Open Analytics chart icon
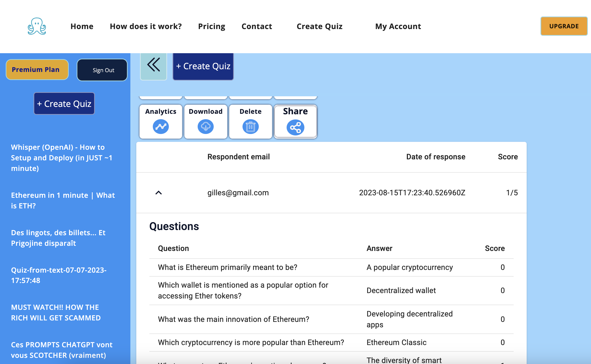The image size is (591, 364). [x=161, y=127]
